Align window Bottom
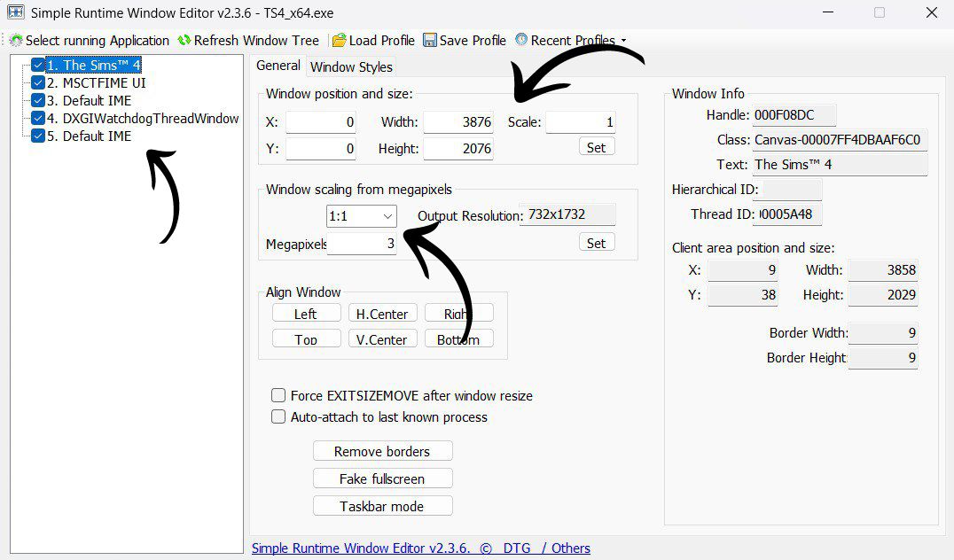Image resolution: width=954 pixels, height=560 pixels. (x=458, y=339)
